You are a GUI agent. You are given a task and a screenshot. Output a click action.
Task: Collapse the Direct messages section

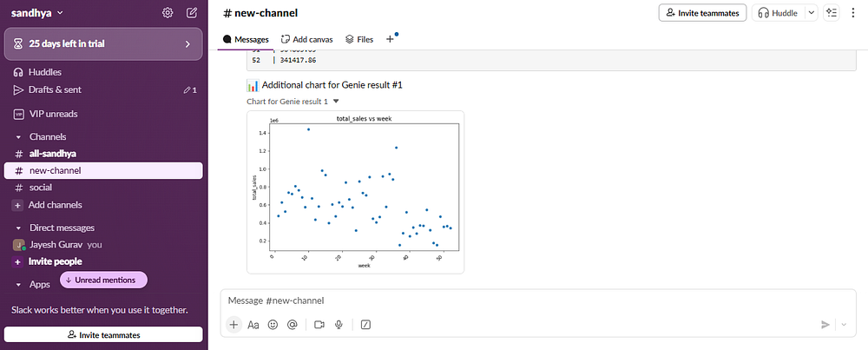[18, 228]
